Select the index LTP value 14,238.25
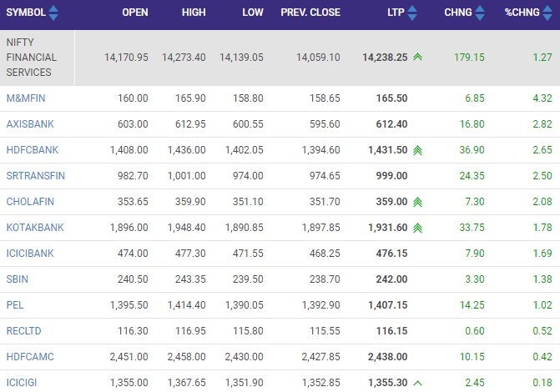Image resolution: width=560 pixels, height=392 pixels. [385, 57]
